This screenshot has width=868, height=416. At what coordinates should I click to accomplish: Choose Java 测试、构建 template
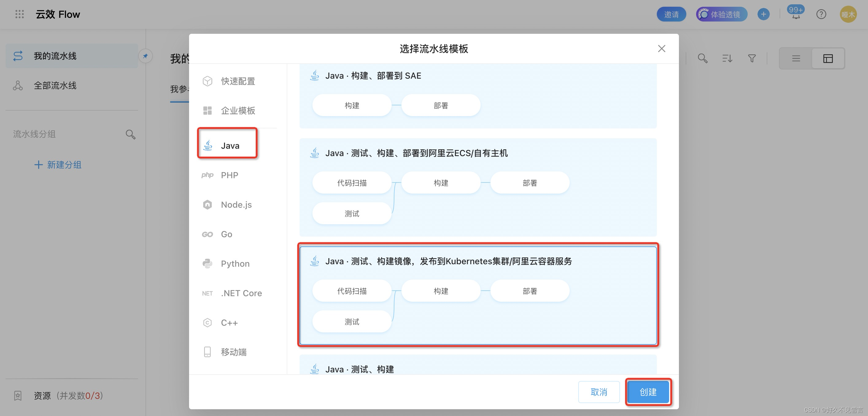(478, 364)
